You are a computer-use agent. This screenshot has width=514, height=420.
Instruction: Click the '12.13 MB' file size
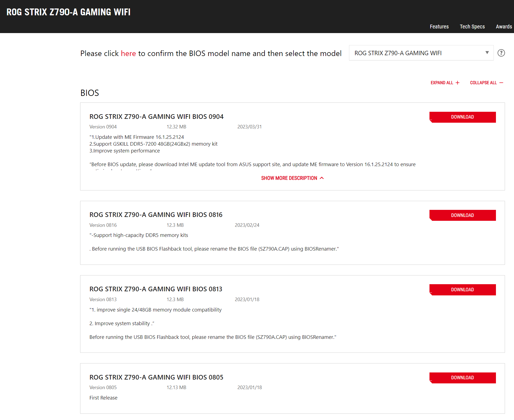click(176, 387)
